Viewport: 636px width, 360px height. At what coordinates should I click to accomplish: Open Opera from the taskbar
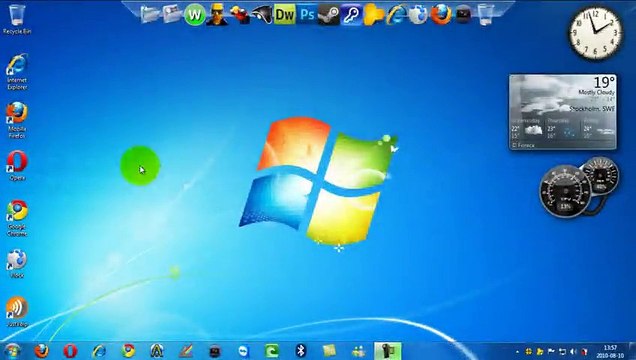(x=70, y=351)
